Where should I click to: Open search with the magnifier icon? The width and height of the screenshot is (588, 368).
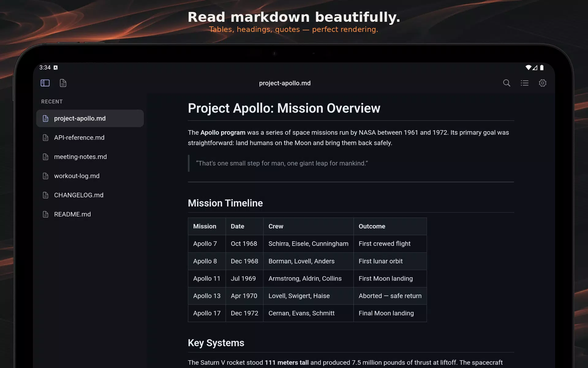507,83
